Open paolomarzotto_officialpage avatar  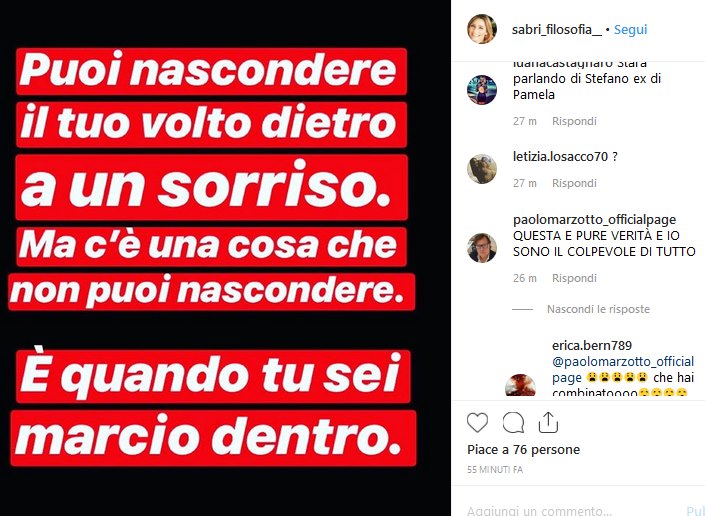pyautogui.click(x=482, y=248)
